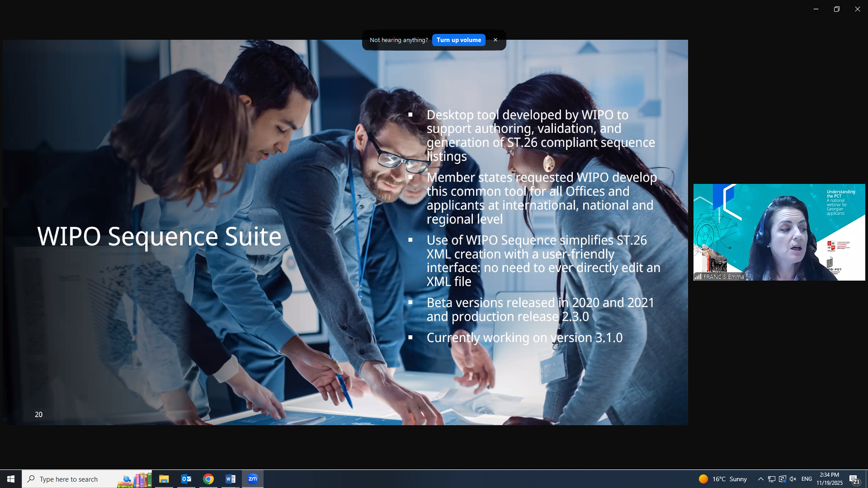Unmute using the speaker tray icon
Viewport: 868px width, 488px height.
click(793, 479)
